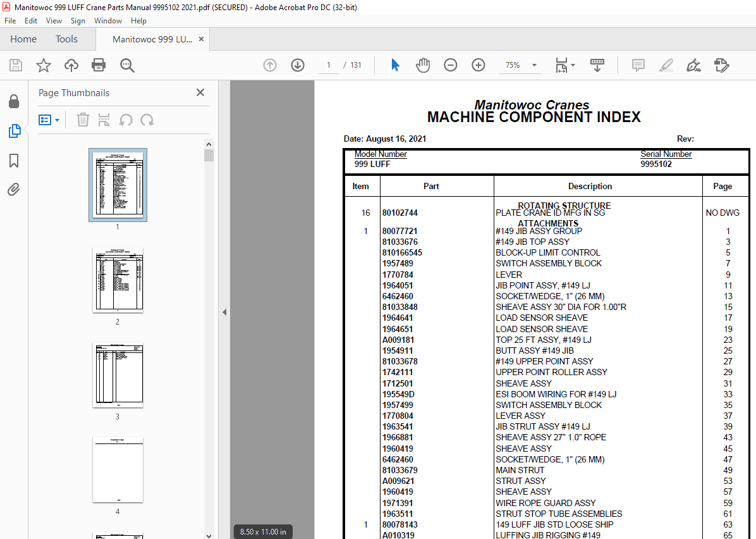Screen dimensions: 756x539
Task: Click the upload to cloud icon
Action: 71,65
